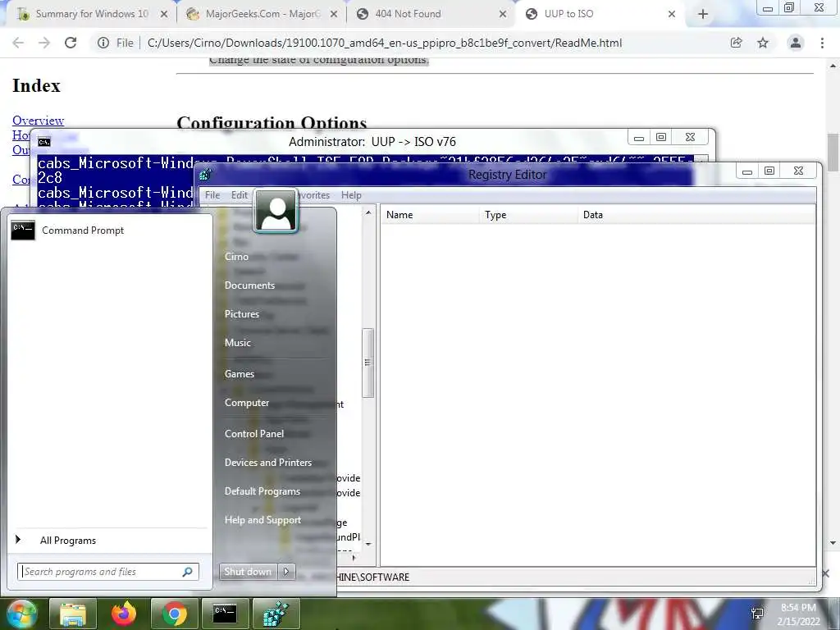840x630 pixels.
Task: Open Pictures from Start menu
Action: (242, 314)
